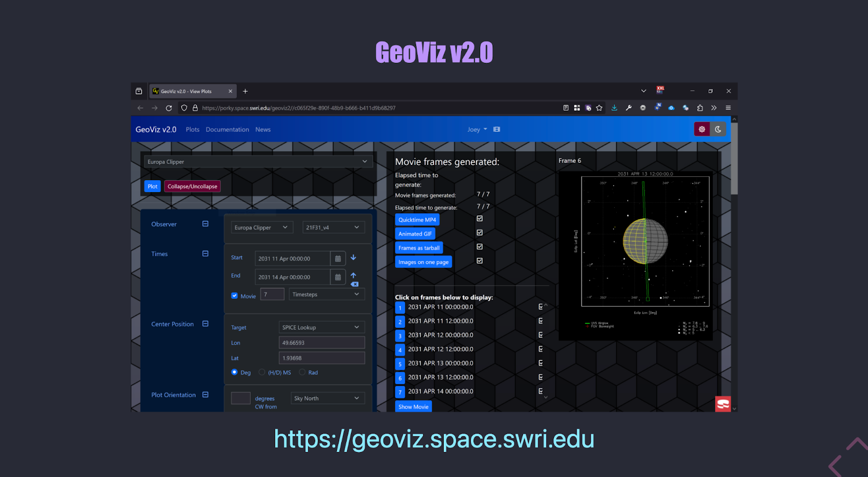Select the Deg radio button
Screen dimensions: 868x477
[x=234, y=372]
